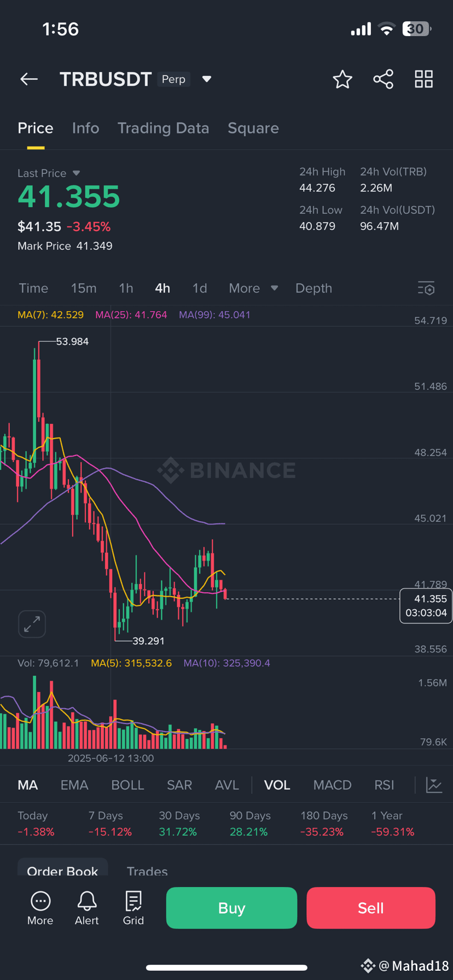Tap the 39.291 low price marker
This screenshot has width=453, height=980.
148,641
